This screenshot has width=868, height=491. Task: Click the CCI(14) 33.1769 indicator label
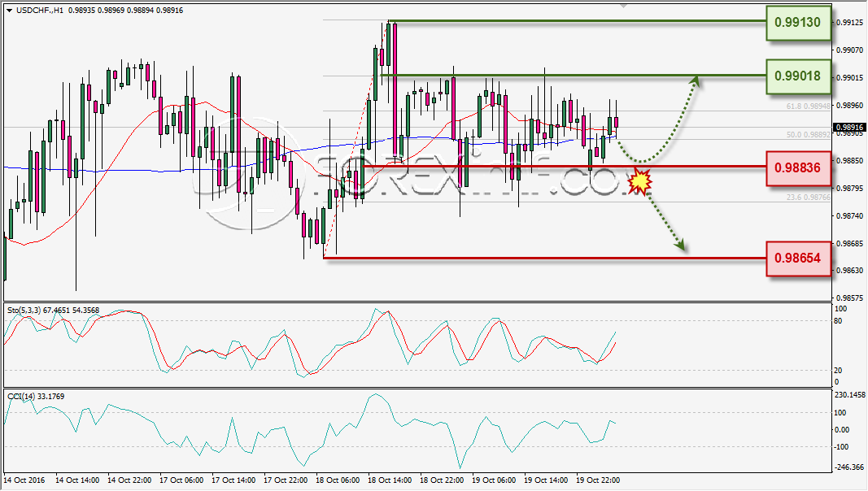(x=36, y=397)
